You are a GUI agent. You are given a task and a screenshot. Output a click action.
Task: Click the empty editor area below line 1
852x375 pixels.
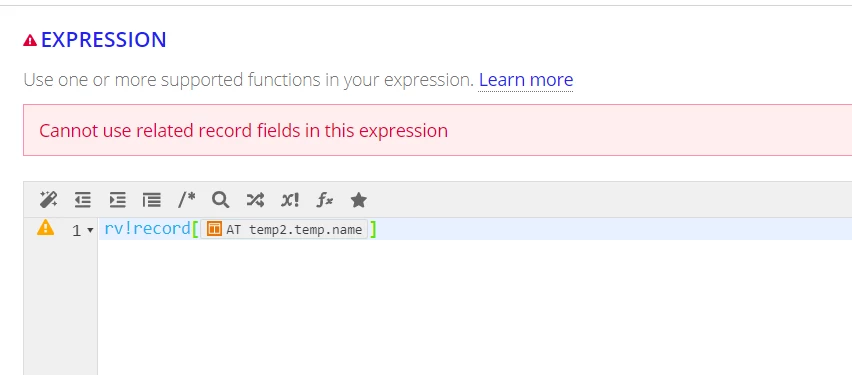point(475,307)
